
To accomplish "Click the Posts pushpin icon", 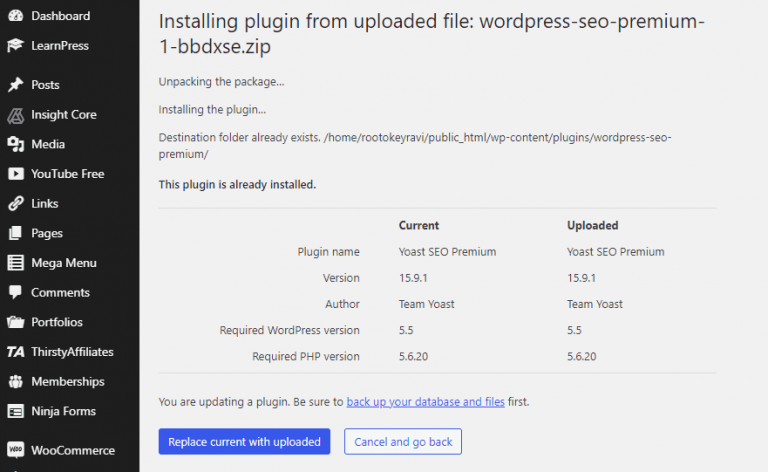I will click(16, 85).
